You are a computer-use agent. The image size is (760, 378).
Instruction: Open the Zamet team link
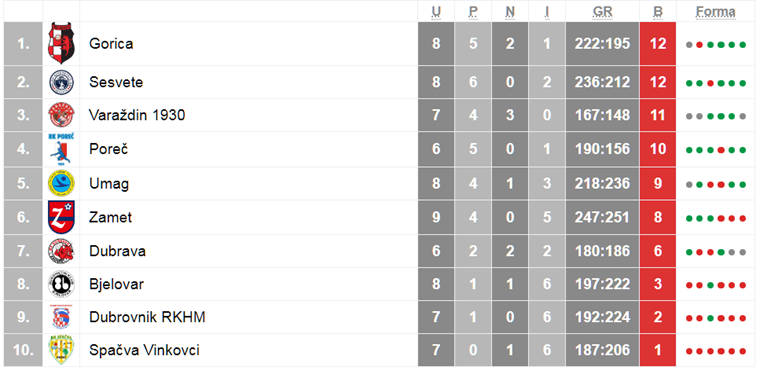point(111,217)
